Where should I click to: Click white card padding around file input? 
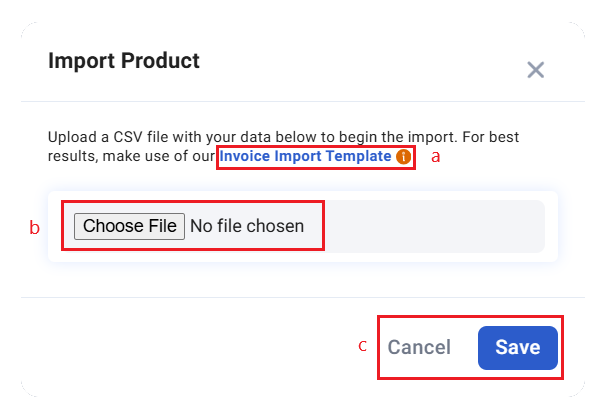[303, 257]
